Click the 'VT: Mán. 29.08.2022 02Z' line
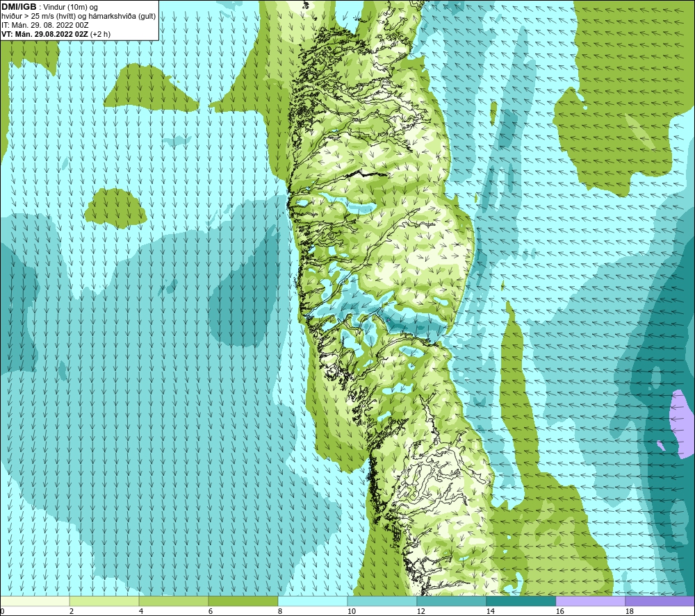 point(44,34)
